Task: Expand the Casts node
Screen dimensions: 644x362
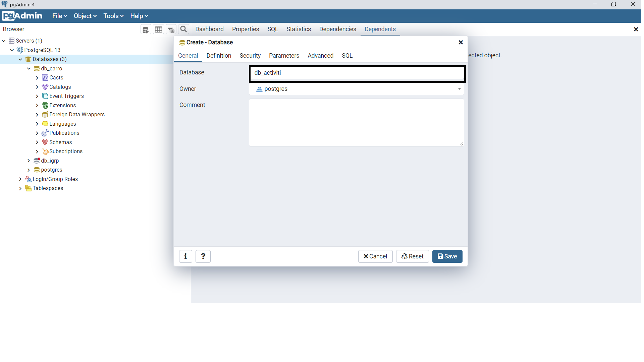Action: click(x=37, y=78)
